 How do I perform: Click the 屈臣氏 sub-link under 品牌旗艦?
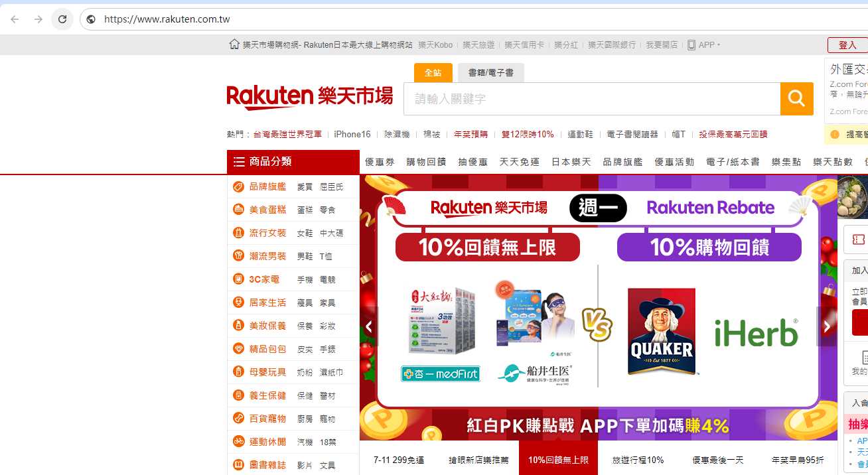click(331, 187)
